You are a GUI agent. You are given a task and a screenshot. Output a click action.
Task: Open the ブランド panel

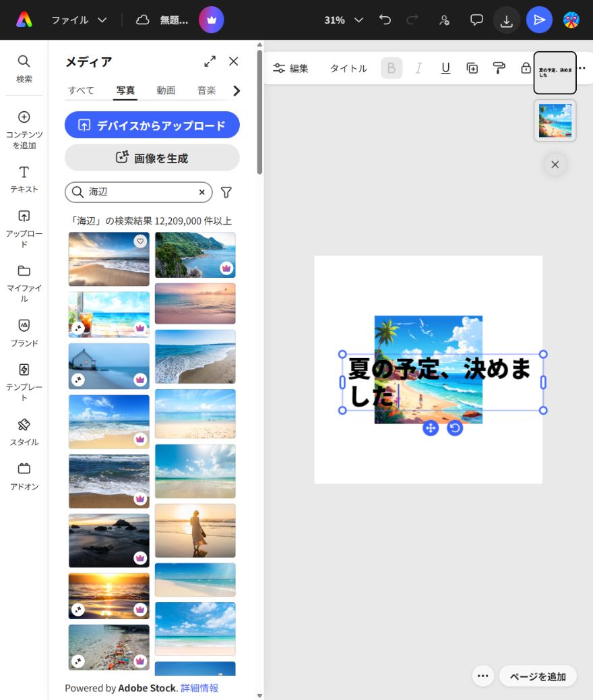pos(24,333)
